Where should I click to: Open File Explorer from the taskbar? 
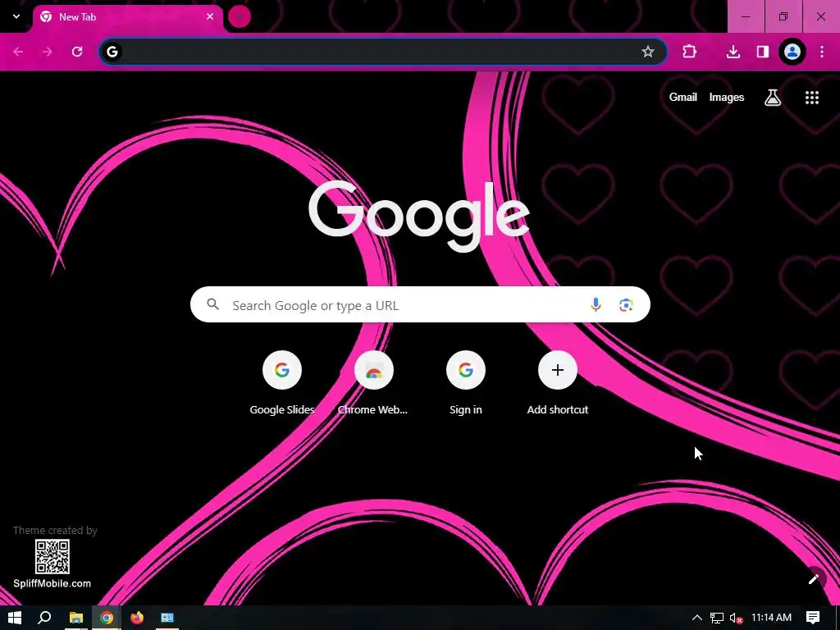click(76, 618)
